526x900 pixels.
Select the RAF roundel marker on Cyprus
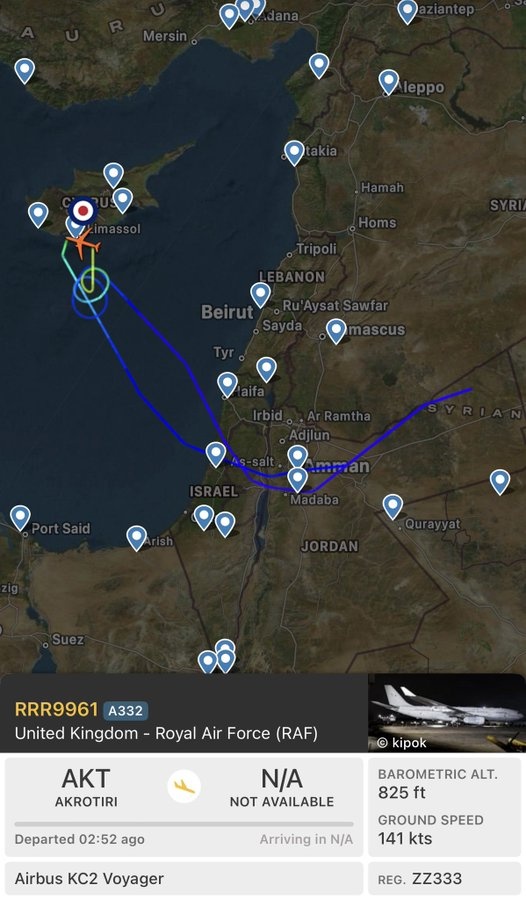click(x=83, y=211)
